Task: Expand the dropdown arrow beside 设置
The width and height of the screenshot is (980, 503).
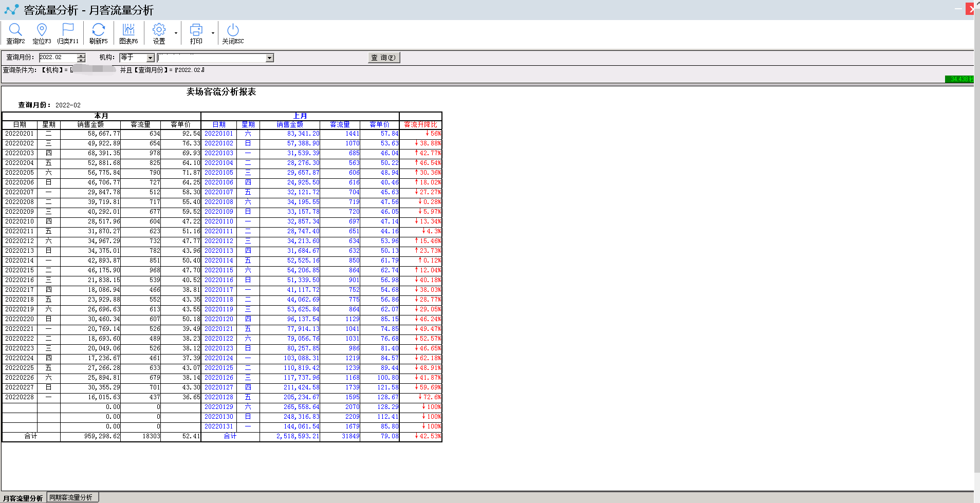Action: coord(176,33)
